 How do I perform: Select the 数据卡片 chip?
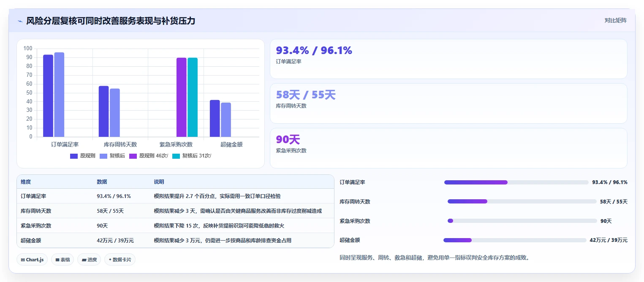[x=120, y=260]
